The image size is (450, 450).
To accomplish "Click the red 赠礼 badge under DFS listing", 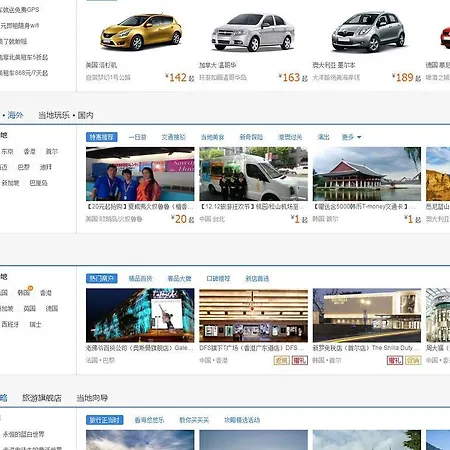I will click(300, 360).
